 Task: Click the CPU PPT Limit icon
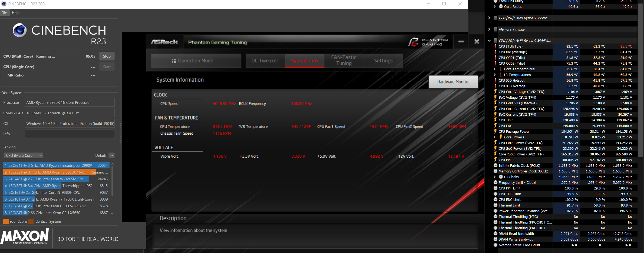[x=496, y=188]
